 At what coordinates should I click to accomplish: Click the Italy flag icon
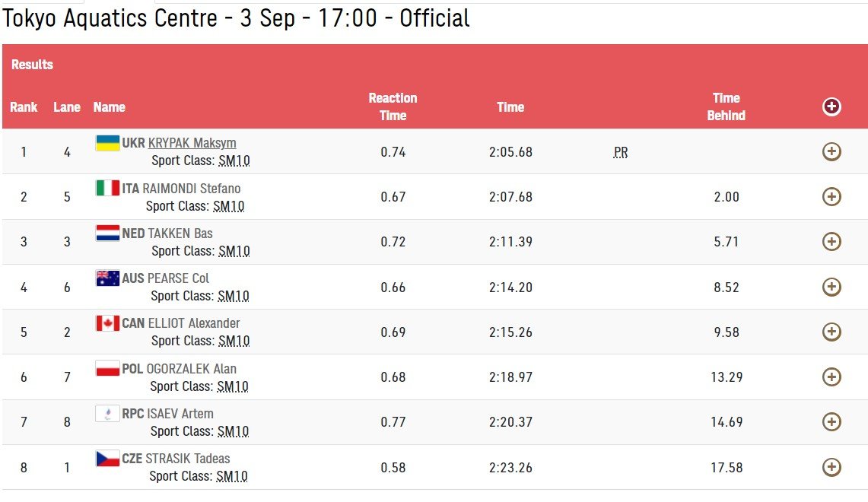click(107, 188)
